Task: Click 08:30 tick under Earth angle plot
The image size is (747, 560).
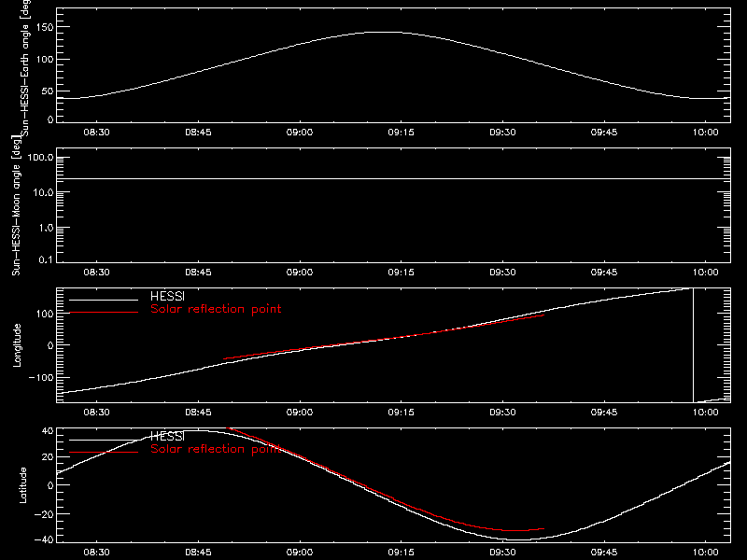Action: [x=97, y=133]
